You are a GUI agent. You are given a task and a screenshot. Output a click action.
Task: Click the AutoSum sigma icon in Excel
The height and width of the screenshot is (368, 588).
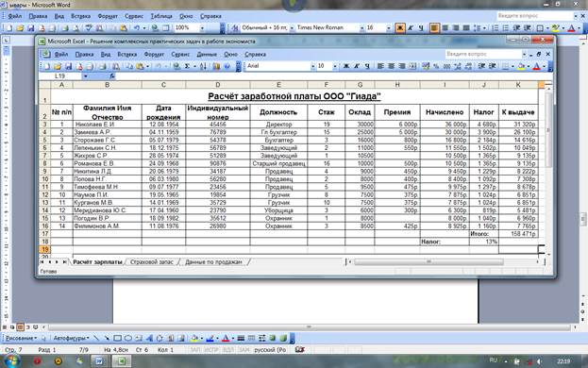pos(187,66)
